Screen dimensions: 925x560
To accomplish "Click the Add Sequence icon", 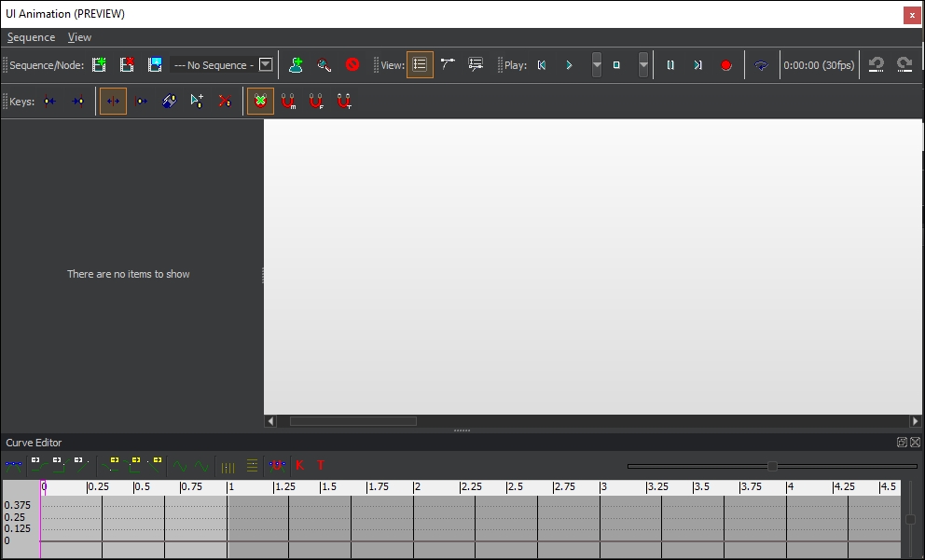I will coord(99,65).
